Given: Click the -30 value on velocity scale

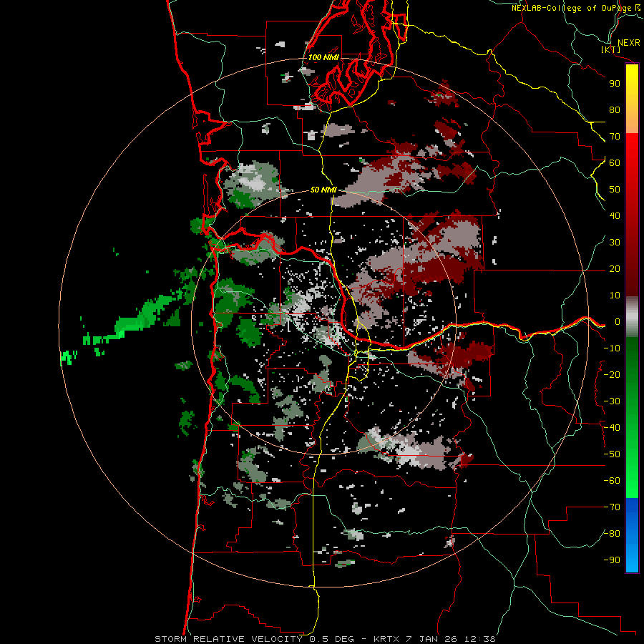Looking at the screenshot, I should coord(612,401).
